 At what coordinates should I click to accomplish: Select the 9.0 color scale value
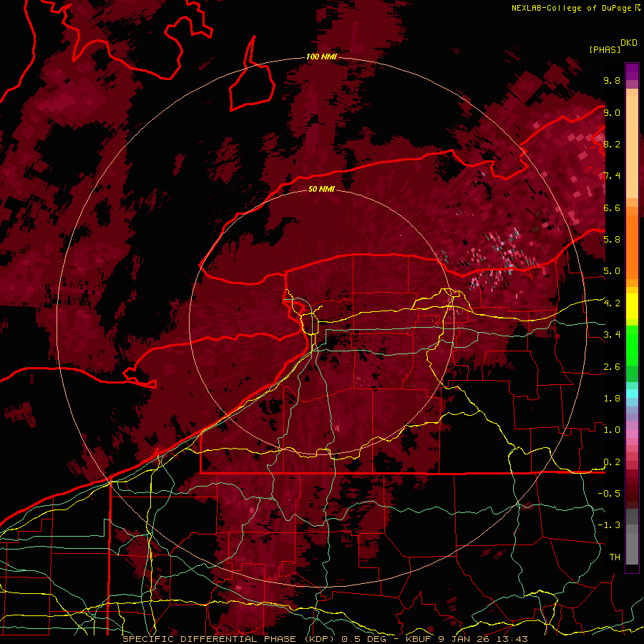612,112
